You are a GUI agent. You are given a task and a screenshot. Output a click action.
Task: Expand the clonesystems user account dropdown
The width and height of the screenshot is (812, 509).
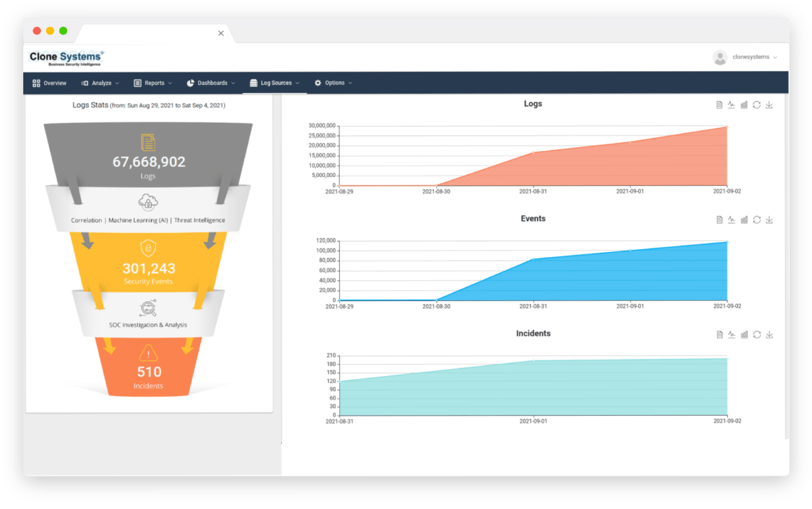(745, 57)
